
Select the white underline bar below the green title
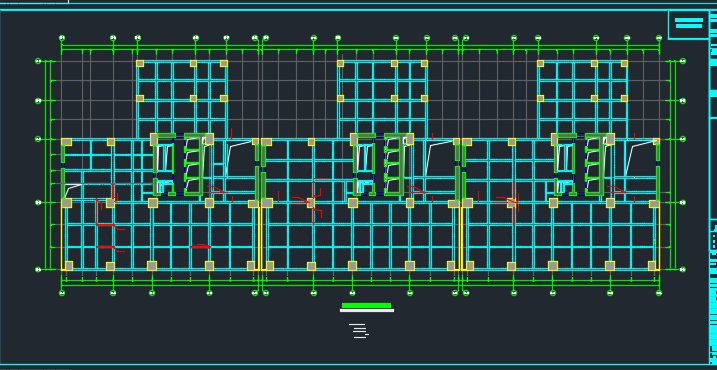tap(367, 311)
